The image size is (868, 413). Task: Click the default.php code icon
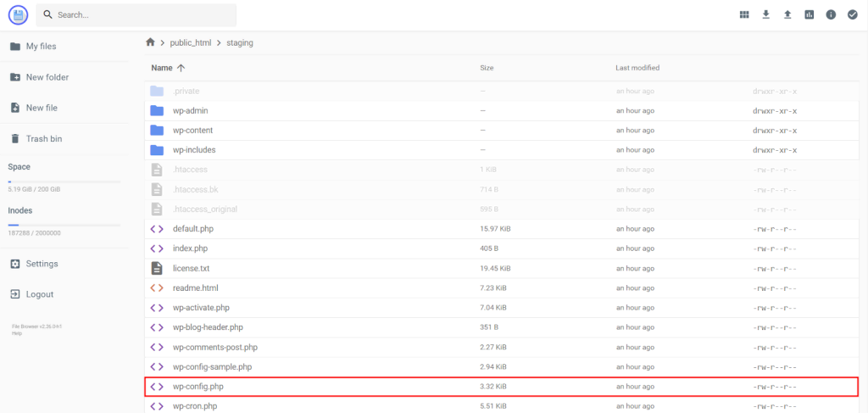click(x=157, y=229)
